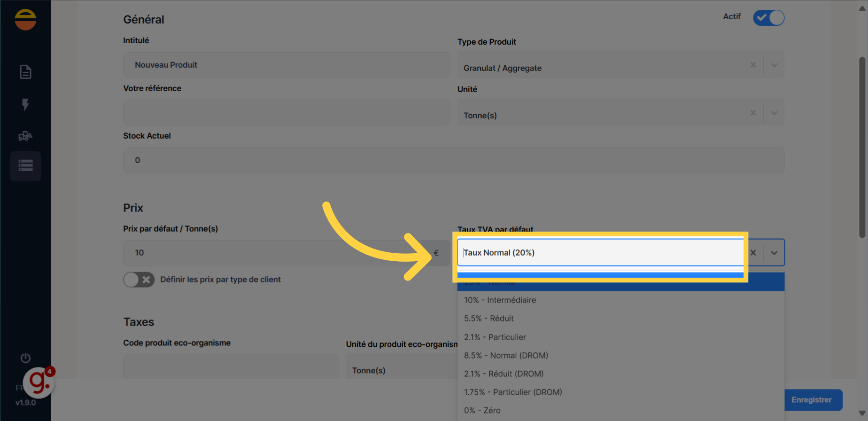Open the documents icon in sidebar
The height and width of the screenshot is (421, 868).
25,72
